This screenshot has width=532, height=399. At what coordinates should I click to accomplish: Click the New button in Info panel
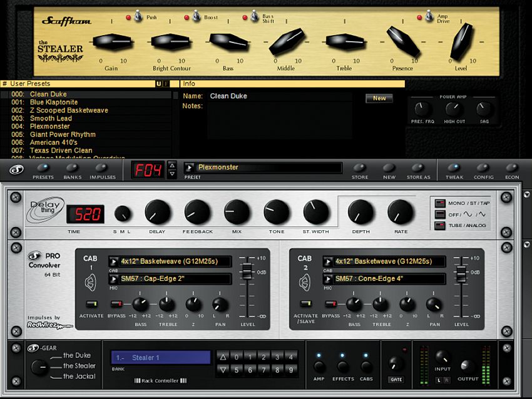[379, 98]
